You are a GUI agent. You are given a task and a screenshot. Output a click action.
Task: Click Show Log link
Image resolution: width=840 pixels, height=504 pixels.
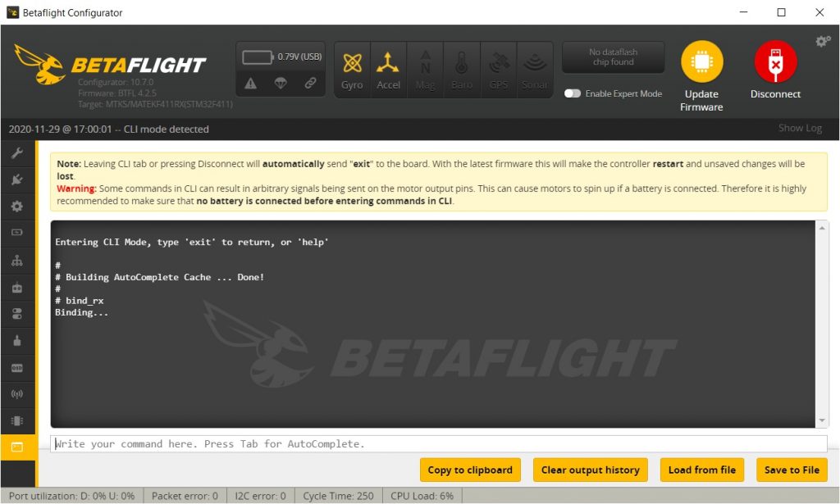pos(800,129)
